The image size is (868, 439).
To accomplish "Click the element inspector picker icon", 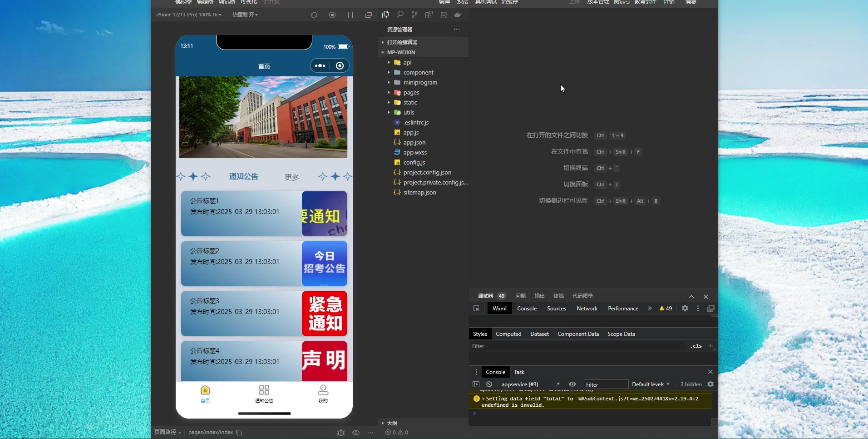I will (x=476, y=308).
